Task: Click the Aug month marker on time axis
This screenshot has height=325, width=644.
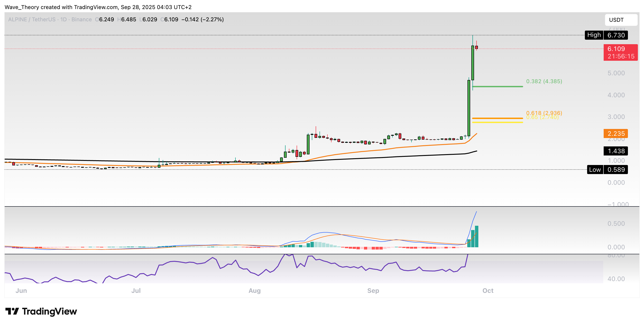Action: 254,291
